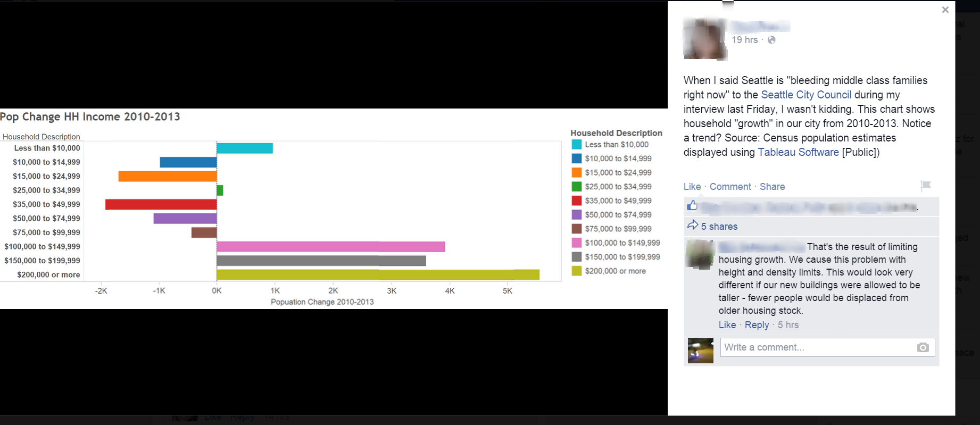Image resolution: width=980 pixels, height=425 pixels.
Task: Close the photo viewer with the X
Action: tap(945, 10)
